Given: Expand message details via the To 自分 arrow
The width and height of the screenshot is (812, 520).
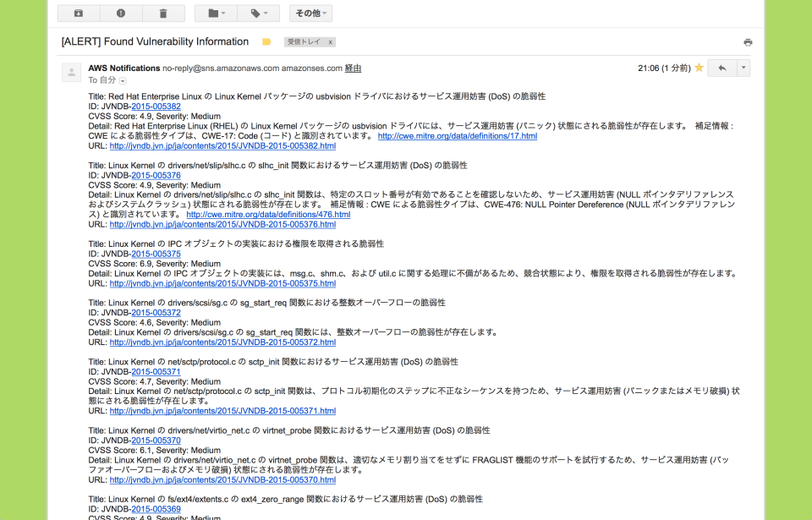Looking at the screenshot, I should 124,79.
